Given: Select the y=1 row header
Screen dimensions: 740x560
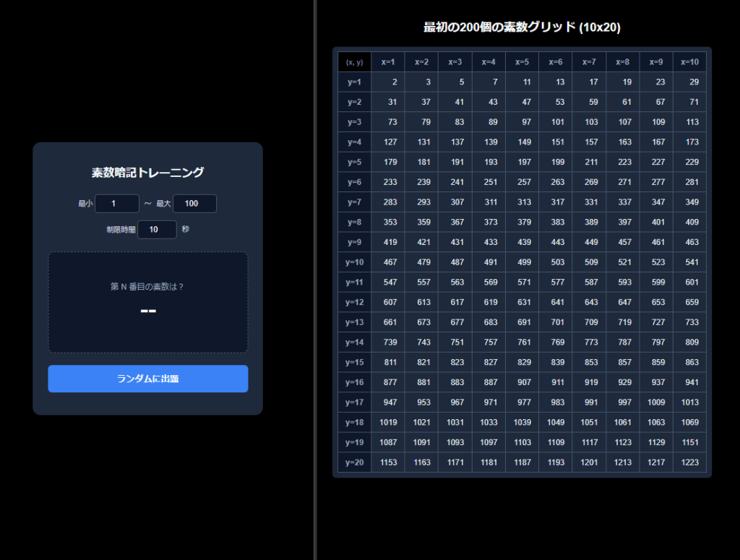Looking at the screenshot, I should [x=354, y=82].
